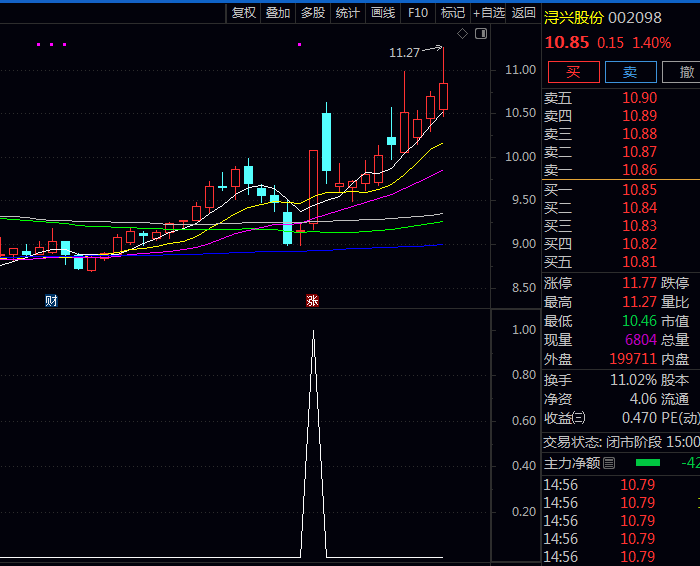Open the 叠加 overlay options

coord(278,13)
